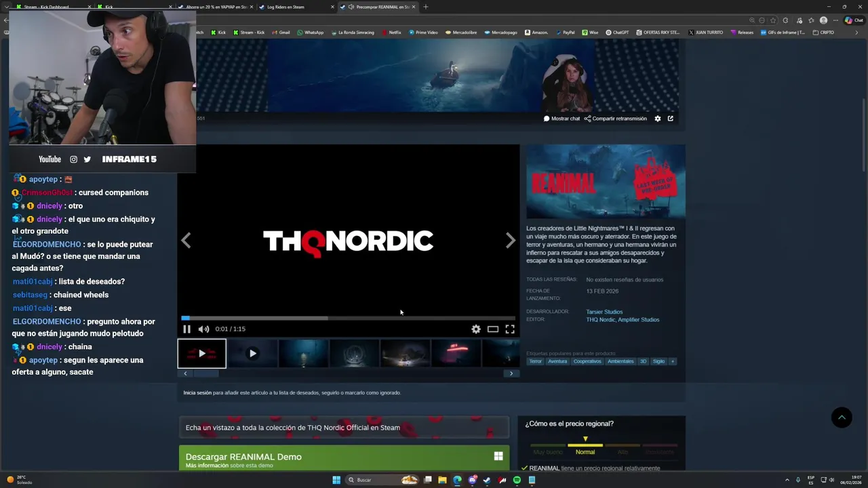This screenshot has width=868, height=488.
Task: Select the 3D tag
Action: click(x=644, y=361)
